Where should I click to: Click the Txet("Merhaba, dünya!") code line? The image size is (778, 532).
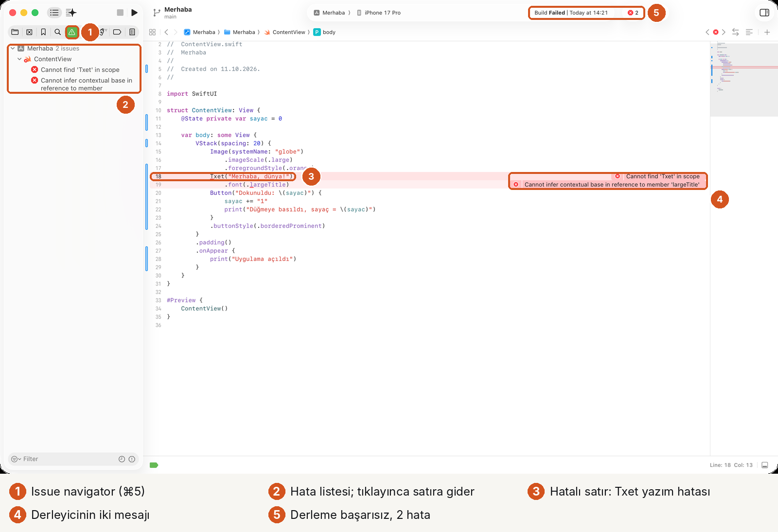coord(251,176)
